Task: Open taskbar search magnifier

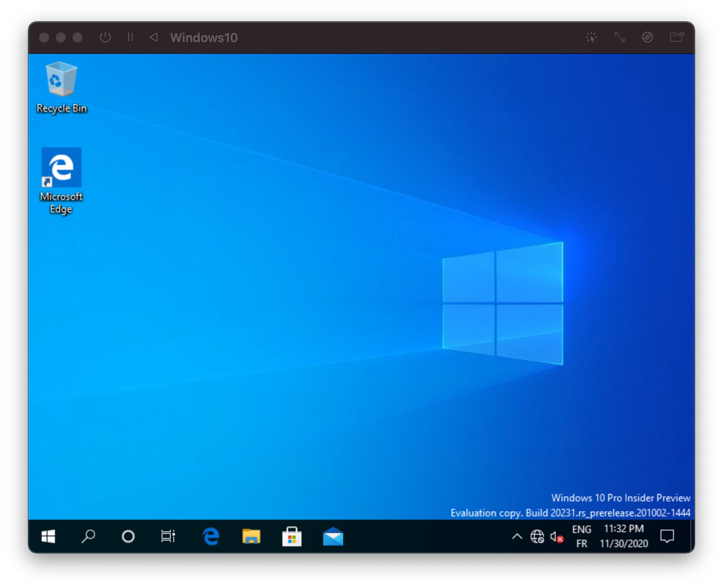Action: pos(88,536)
